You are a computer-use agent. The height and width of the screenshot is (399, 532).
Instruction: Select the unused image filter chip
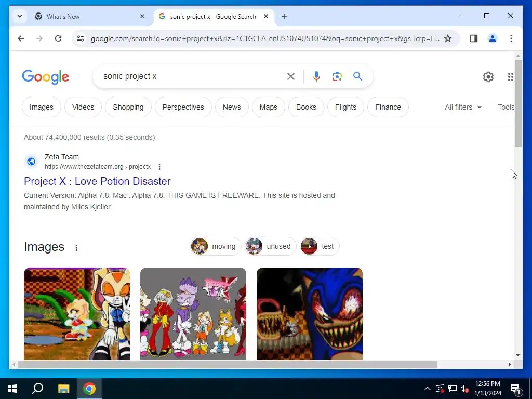[x=270, y=246]
